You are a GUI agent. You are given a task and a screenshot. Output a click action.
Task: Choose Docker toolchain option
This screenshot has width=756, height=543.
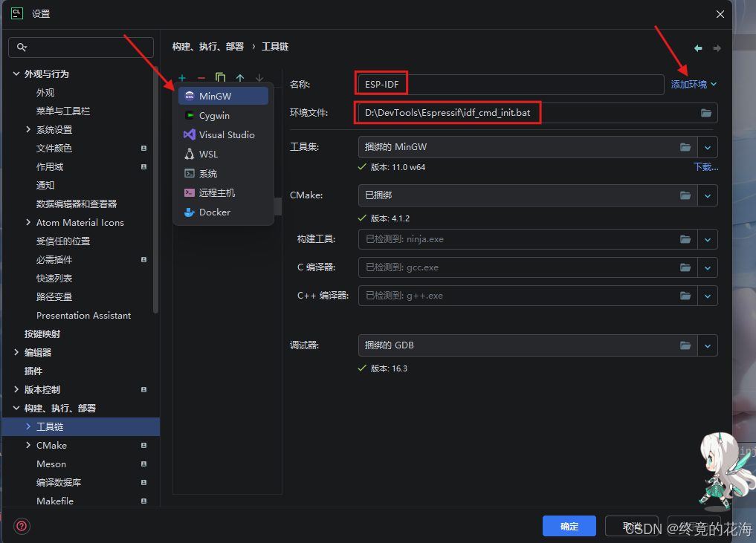223,212
